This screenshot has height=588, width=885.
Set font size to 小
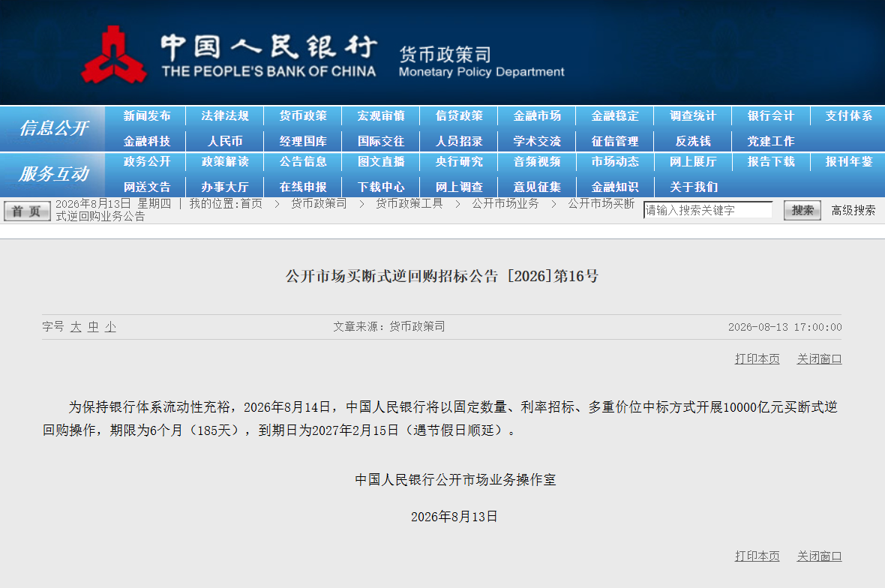110,327
